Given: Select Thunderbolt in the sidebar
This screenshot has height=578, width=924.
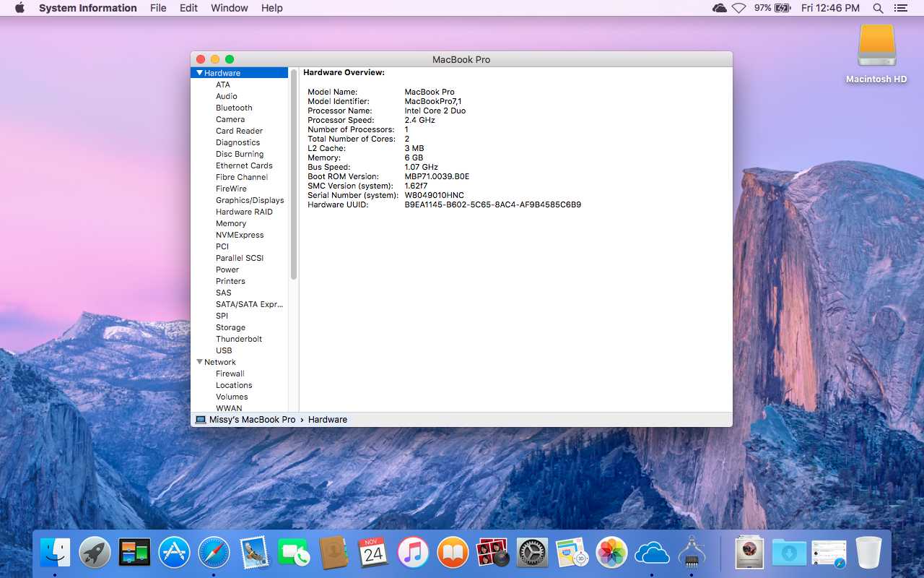Looking at the screenshot, I should 239,339.
